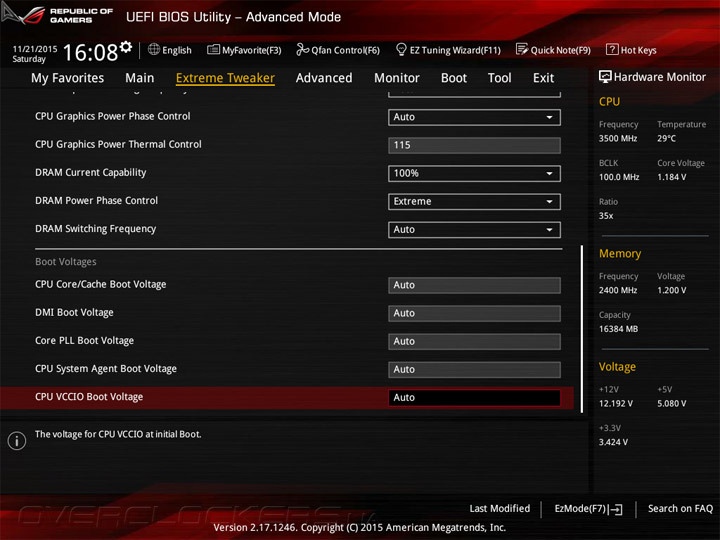Open time settings via the gear icon

click(126, 46)
